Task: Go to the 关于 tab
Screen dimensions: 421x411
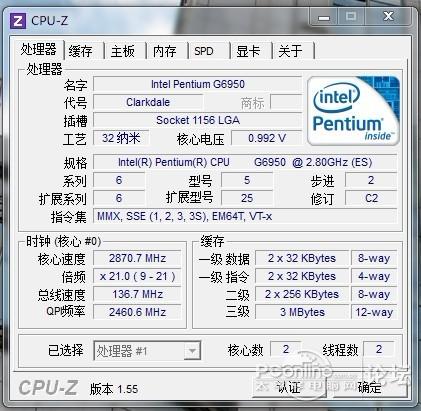Action: coord(290,51)
